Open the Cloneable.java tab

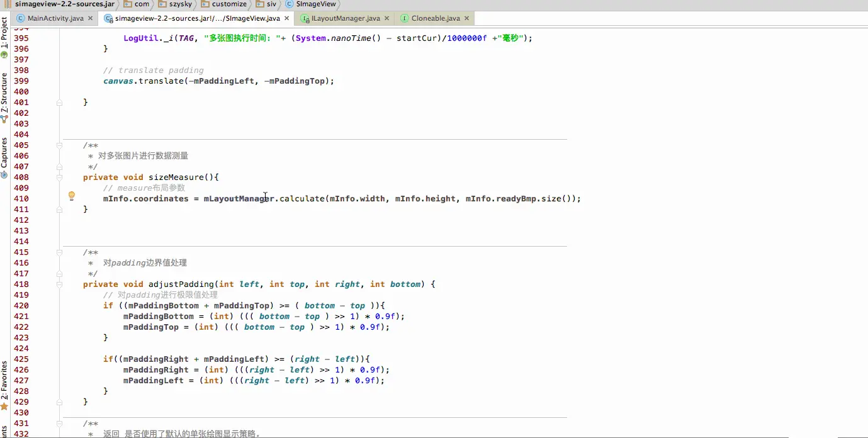pos(436,18)
